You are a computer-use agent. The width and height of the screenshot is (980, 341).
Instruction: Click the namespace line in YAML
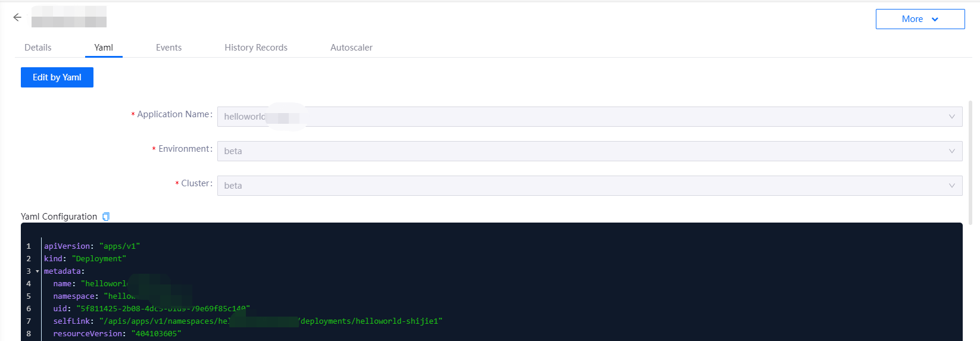[x=122, y=296]
